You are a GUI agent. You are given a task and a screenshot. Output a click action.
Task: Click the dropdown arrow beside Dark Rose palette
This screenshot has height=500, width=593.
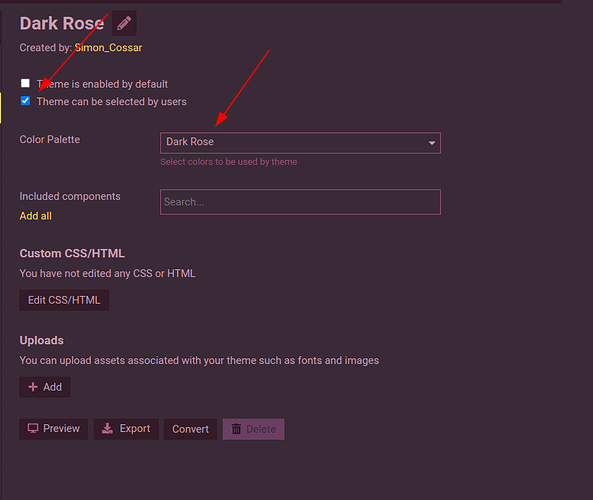click(x=432, y=143)
